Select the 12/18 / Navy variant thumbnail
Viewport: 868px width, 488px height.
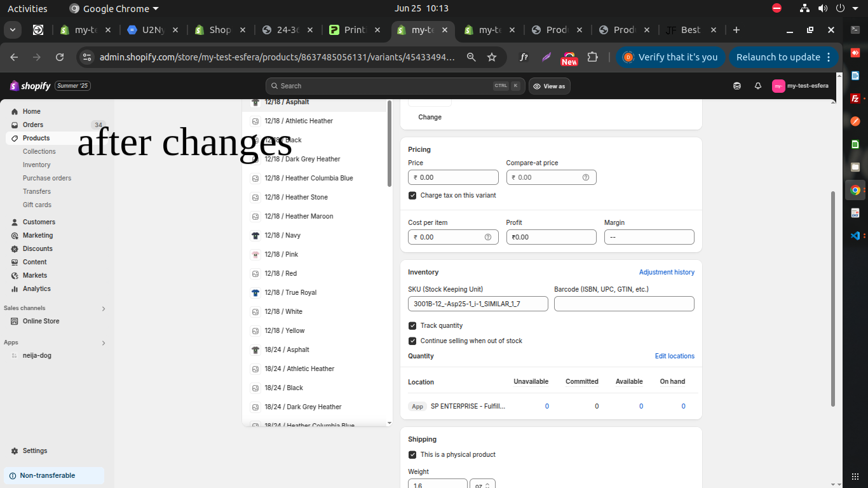[255, 235]
